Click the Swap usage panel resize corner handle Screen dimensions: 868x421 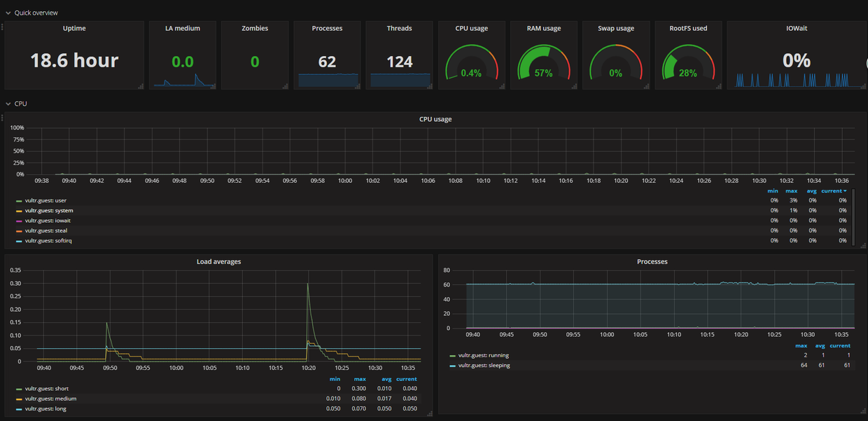647,86
